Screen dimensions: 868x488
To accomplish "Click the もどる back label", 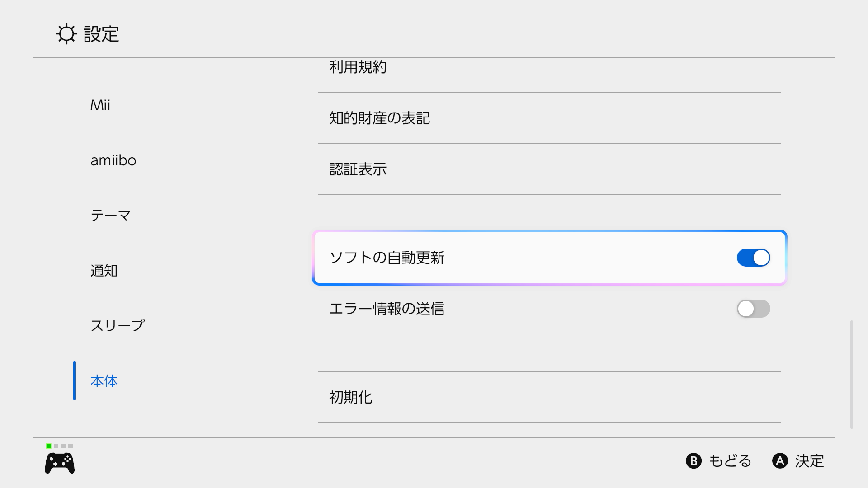I will 729,461.
